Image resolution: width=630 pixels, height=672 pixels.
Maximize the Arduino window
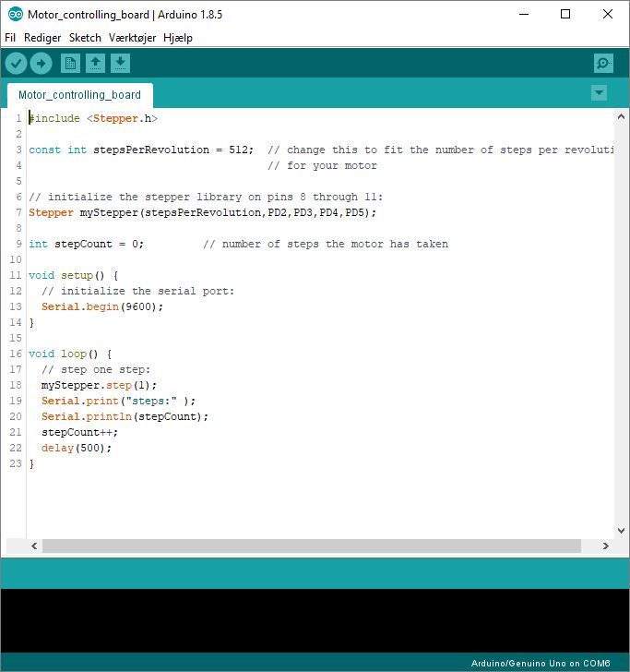point(565,14)
